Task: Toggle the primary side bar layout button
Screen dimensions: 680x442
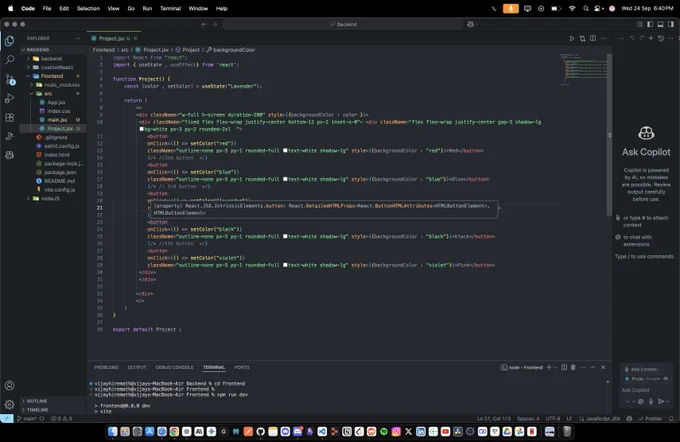Action: pyautogui.click(x=650, y=24)
